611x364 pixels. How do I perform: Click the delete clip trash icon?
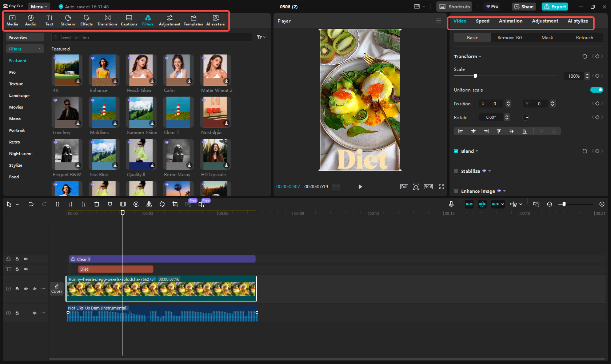tap(97, 204)
